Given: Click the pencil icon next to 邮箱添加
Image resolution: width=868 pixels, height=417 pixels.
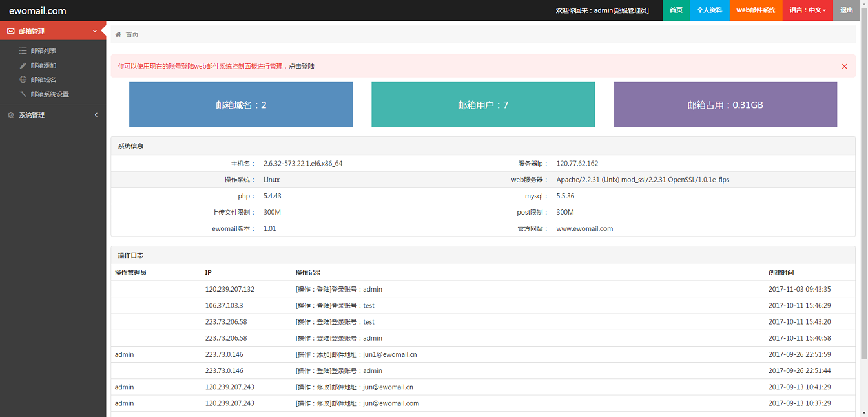Looking at the screenshot, I should click(x=23, y=65).
